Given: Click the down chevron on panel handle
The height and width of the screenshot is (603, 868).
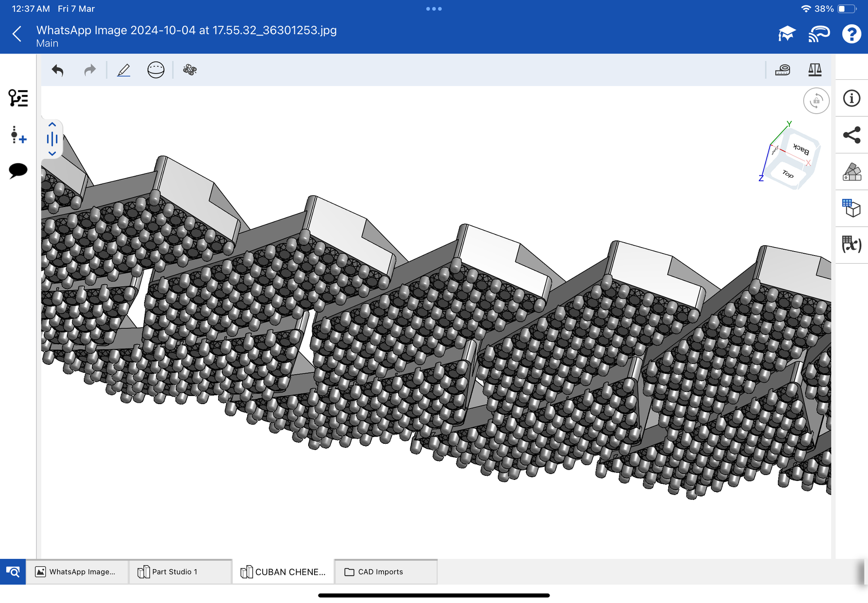Looking at the screenshot, I should (52, 153).
